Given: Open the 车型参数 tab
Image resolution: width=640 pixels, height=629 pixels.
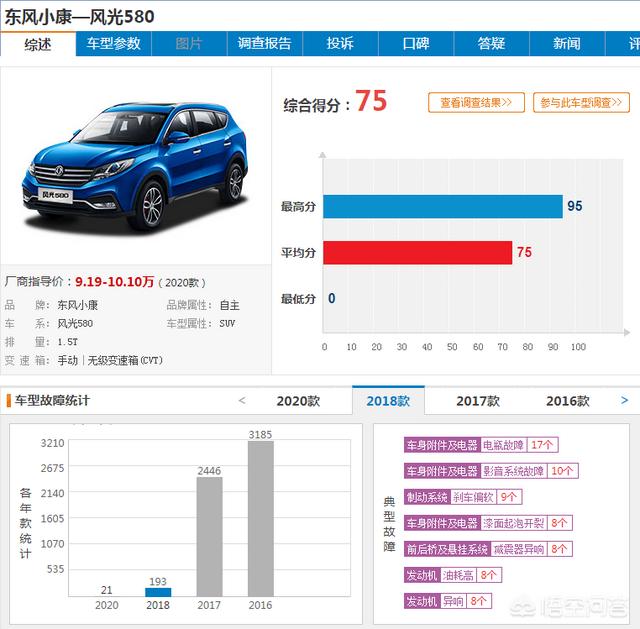Looking at the screenshot, I should [113, 43].
